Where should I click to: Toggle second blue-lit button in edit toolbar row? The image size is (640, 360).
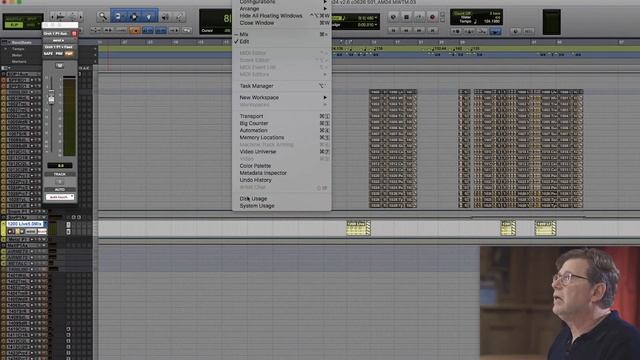[161, 30]
